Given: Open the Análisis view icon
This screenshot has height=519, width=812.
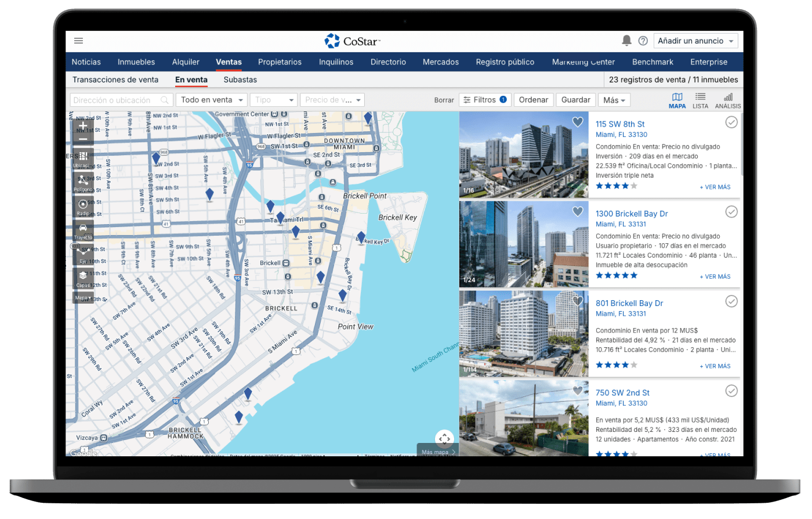Looking at the screenshot, I should [x=727, y=100].
